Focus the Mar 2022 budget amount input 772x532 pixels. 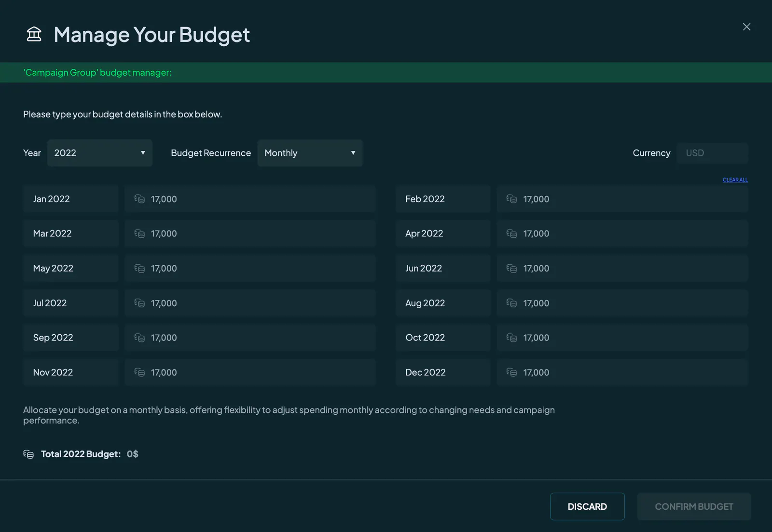[250, 233]
